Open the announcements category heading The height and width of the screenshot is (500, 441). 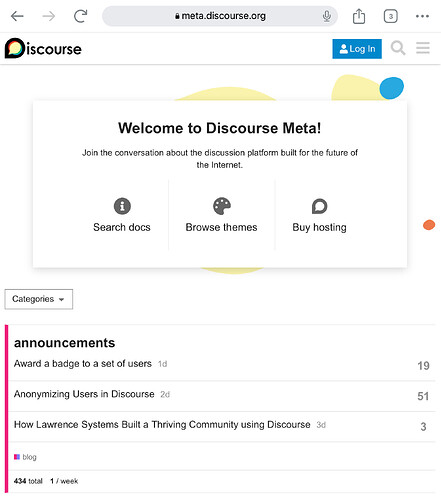[x=64, y=343]
